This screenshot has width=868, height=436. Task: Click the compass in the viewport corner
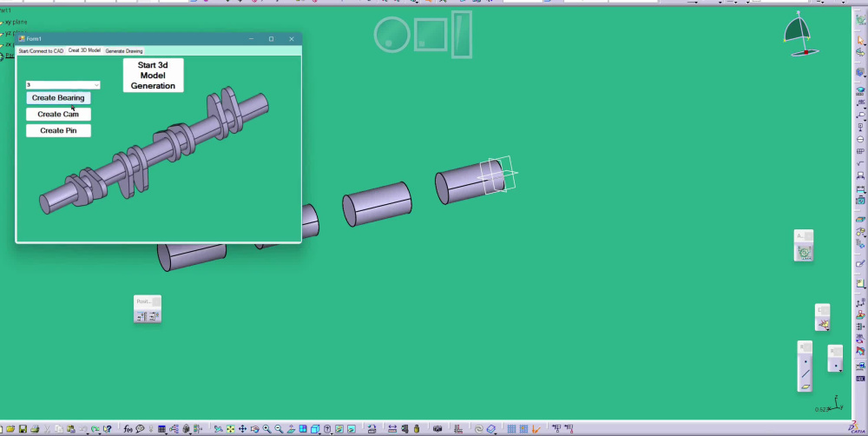pos(800,35)
